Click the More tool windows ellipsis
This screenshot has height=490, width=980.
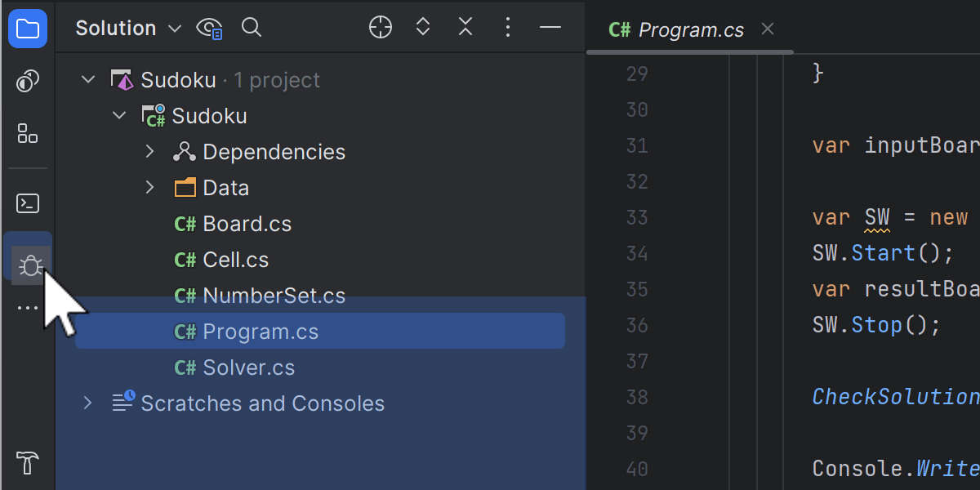(x=28, y=309)
